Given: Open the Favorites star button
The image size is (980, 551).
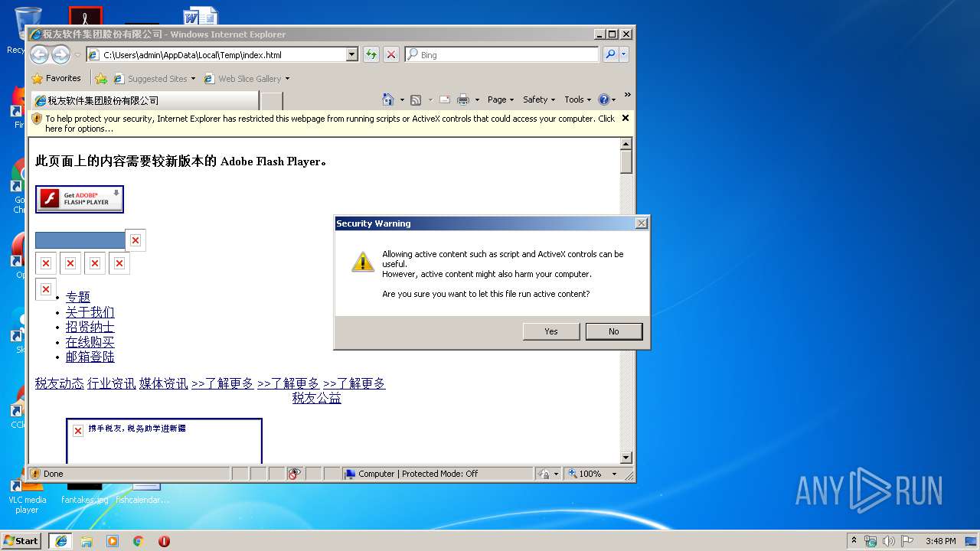Looking at the screenshot, I should coord(56,78).
